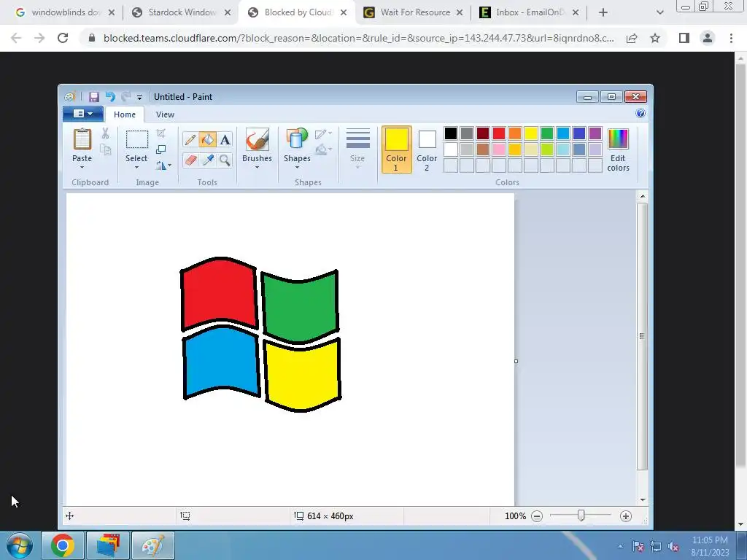Viewport: 747px width, 560px height.
Task: Expand the Paste dropdown arrow
Action: click(82, 168)
